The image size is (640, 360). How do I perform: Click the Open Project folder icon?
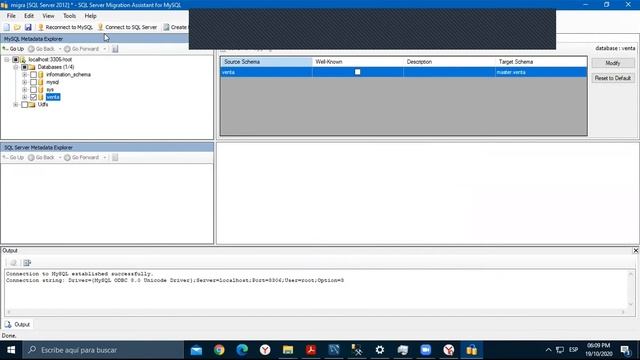click(17, 27)
